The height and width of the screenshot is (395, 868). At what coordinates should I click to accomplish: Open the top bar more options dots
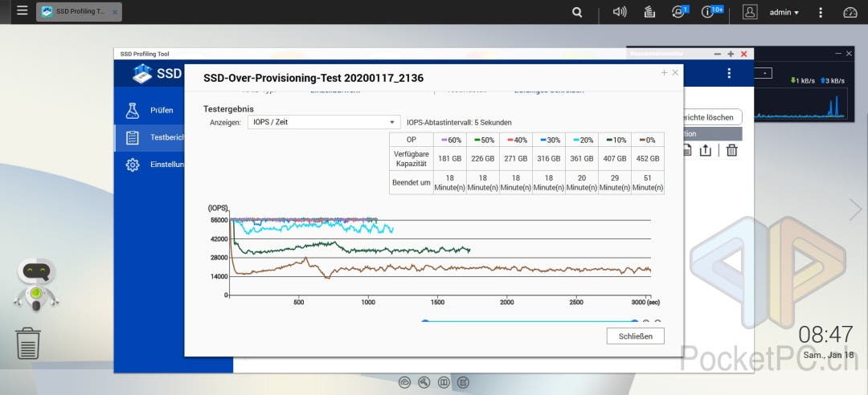(821, 12)
